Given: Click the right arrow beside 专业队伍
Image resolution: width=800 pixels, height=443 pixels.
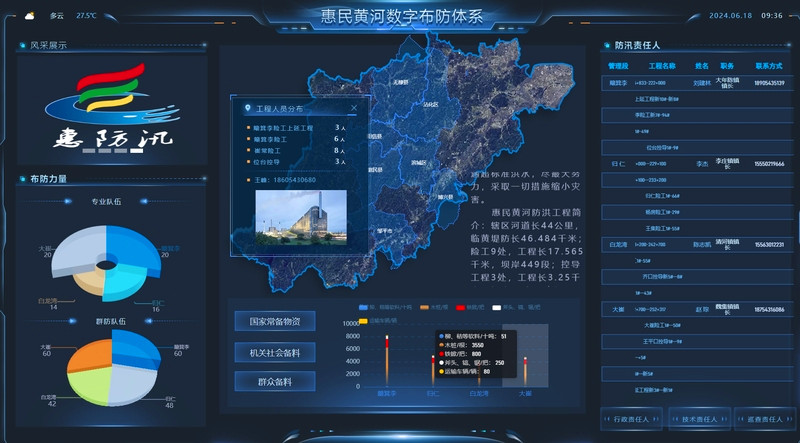Looking at the screenshot, I should click(x=141, y=202).
